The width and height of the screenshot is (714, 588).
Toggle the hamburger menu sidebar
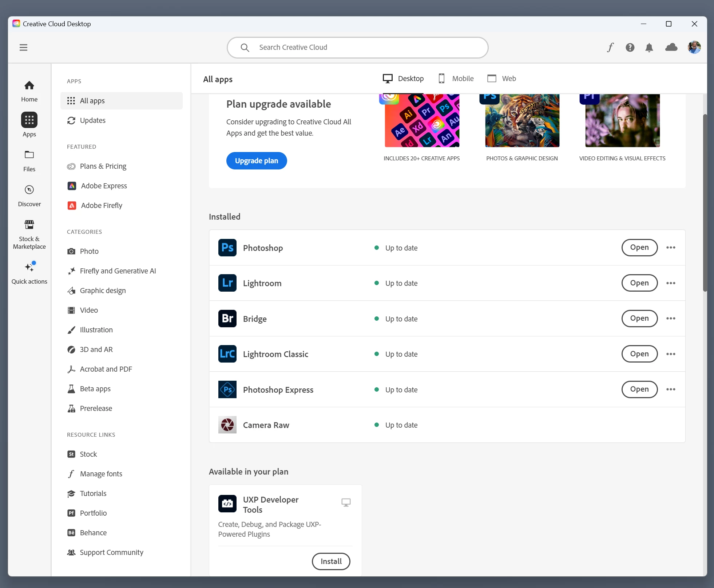click(24, 48)
